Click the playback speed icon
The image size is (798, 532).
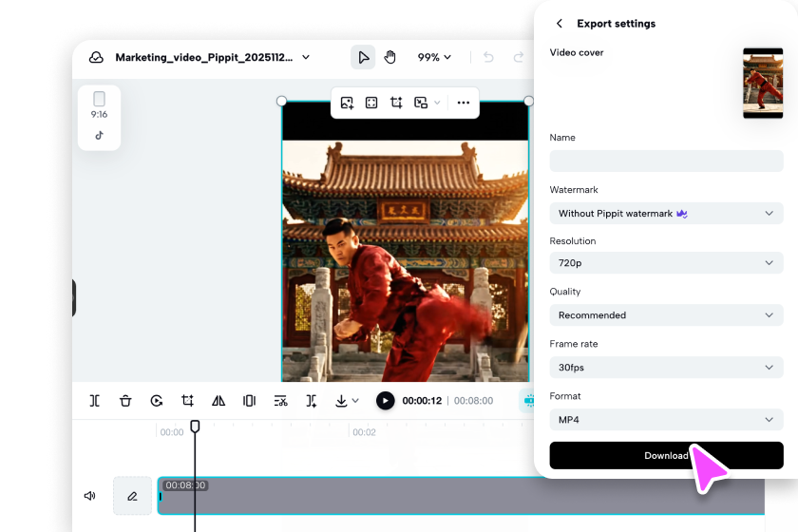coord(156,401)
